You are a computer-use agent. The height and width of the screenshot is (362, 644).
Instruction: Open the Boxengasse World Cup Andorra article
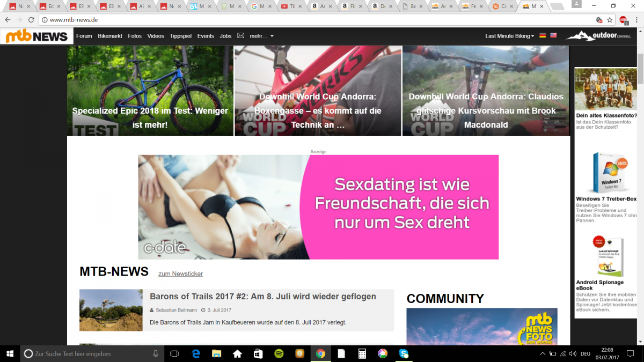[x=318, y=91]
